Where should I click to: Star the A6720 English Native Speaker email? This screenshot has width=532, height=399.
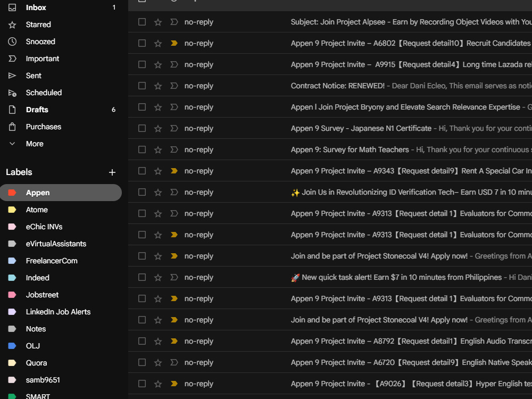[x=158, y=362]
